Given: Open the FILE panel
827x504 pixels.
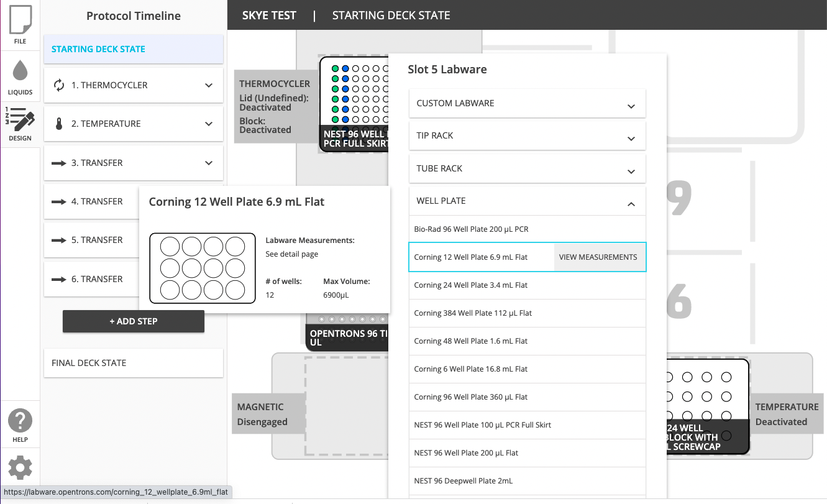Looking at the screenshot, I should coord(20,25).
